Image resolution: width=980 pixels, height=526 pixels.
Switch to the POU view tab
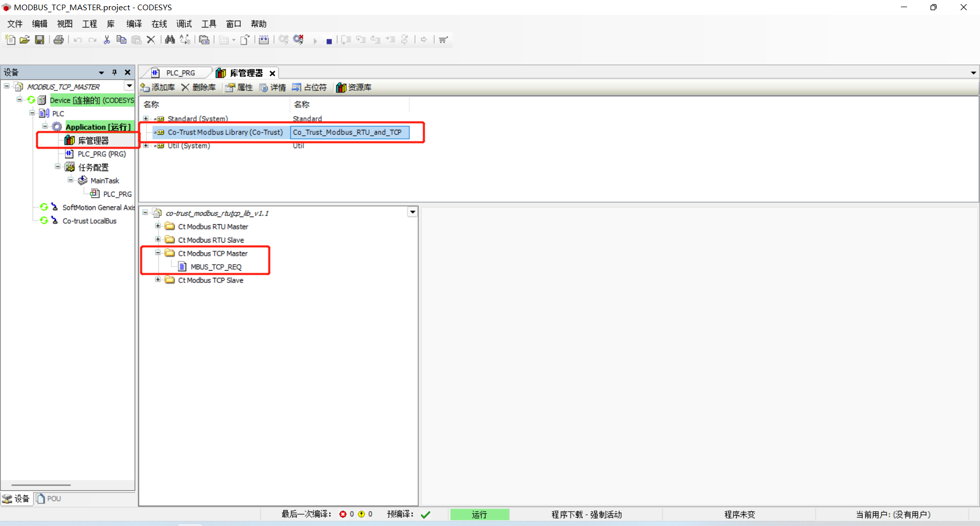(48, 499)
